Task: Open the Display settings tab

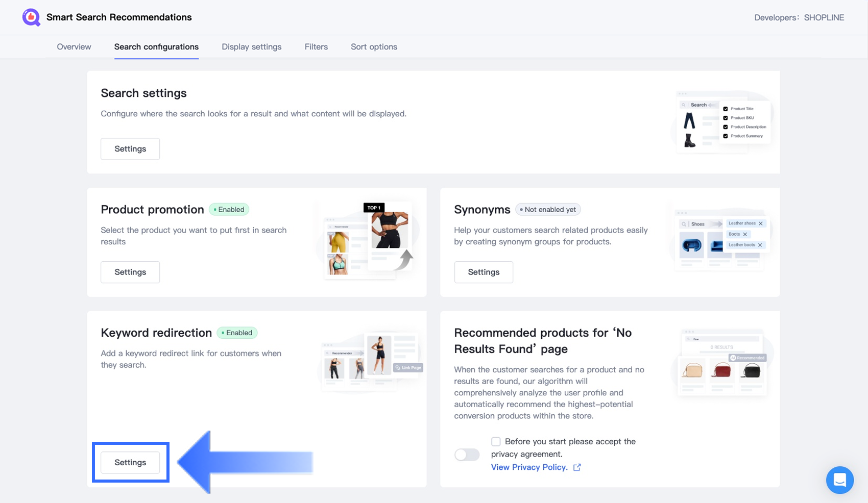Action: pos(251,47)
